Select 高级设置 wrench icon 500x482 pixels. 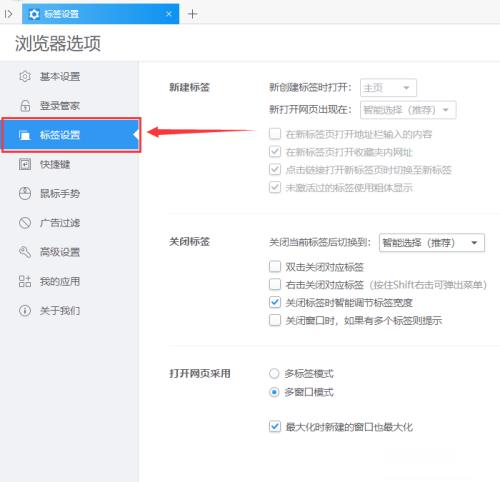coord(25,252)
